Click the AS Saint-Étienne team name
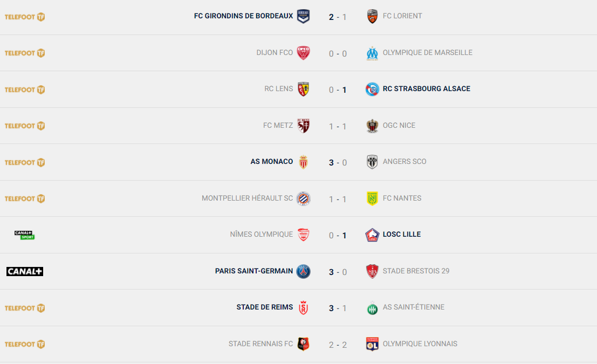This screenshot has height=364, width=597. [414, 307]
